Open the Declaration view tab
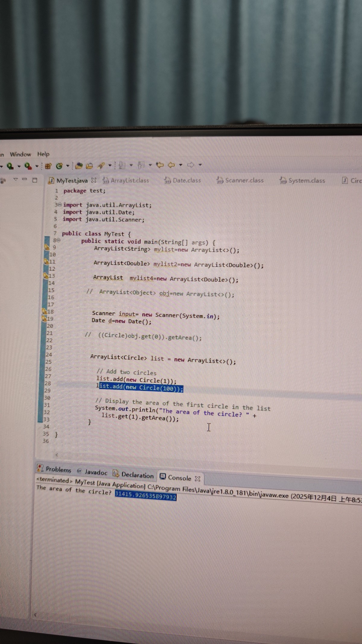 [133, 474]
